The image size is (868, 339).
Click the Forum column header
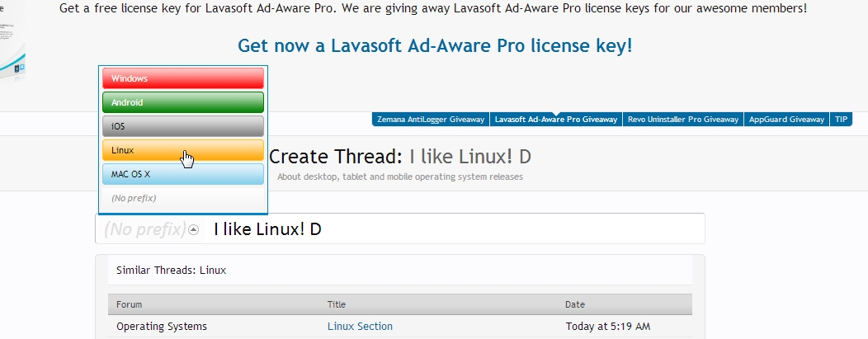pos(129,304)
